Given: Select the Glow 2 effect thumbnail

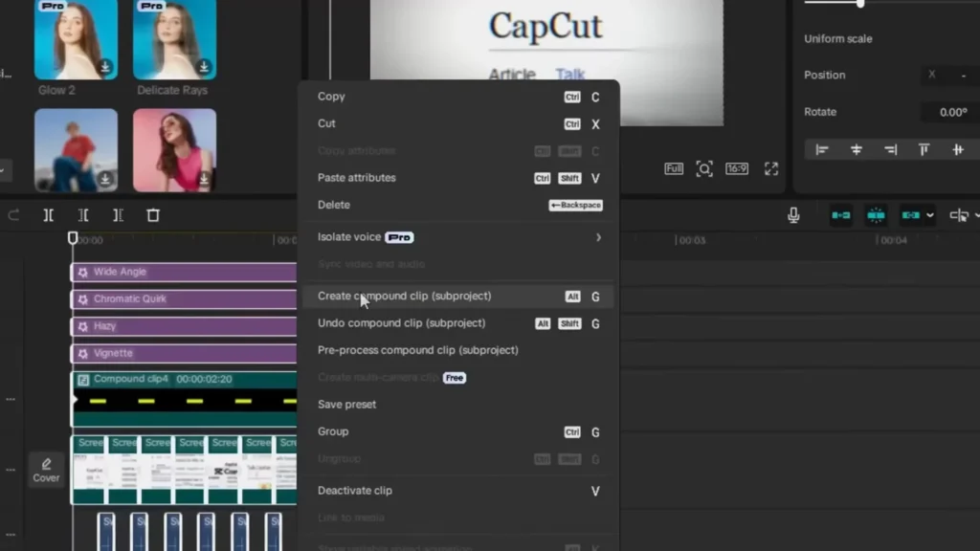Looking at the screenshot, I should pyautogui.click(x=76, y=39).
